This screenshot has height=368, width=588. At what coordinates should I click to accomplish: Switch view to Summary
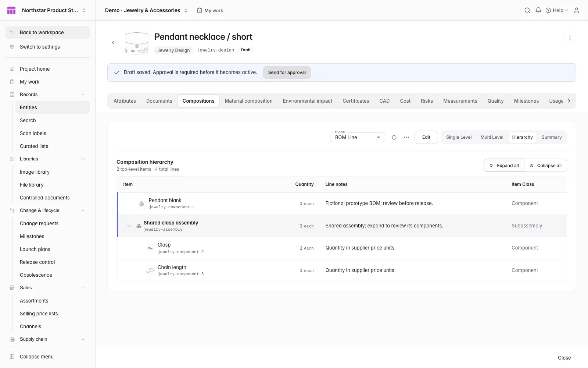552,137
